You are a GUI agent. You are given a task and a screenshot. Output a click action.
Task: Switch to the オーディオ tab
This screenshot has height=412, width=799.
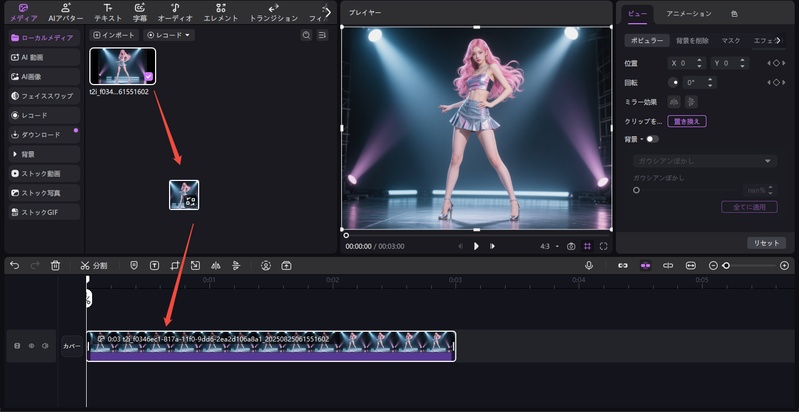click(x=175, y=13)
